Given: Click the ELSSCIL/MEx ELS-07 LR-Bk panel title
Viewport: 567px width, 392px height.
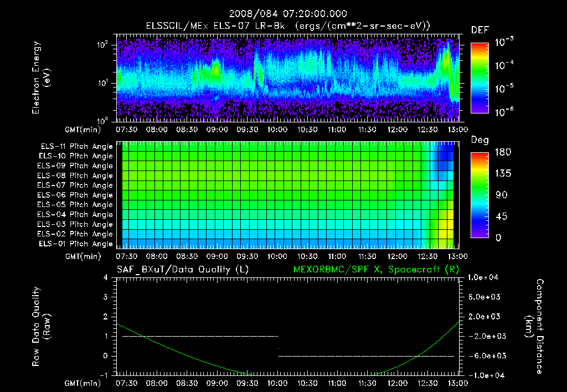Looking at the screenshot, I should 288,26.
